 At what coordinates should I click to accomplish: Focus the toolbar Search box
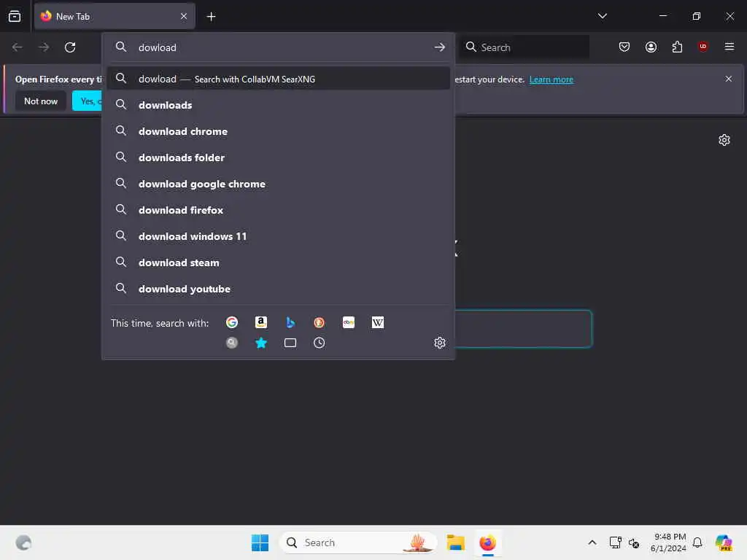coord(524,47)
